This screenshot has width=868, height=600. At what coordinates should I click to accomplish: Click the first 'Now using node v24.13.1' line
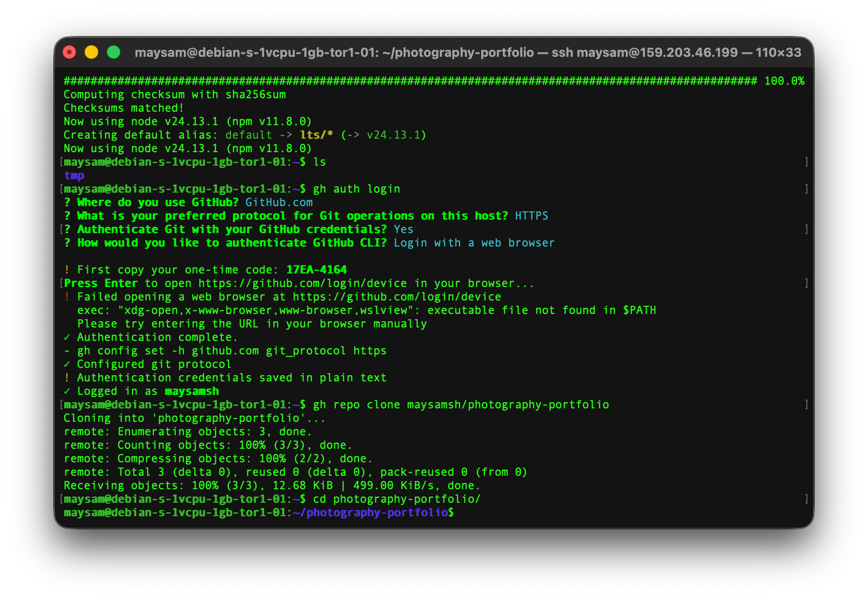[x=188, y=121]
